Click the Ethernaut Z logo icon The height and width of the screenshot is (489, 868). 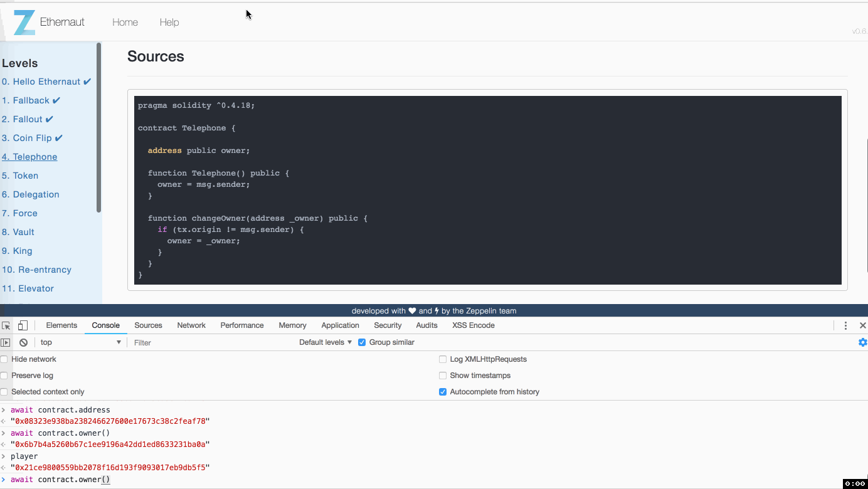click(24, 23)
